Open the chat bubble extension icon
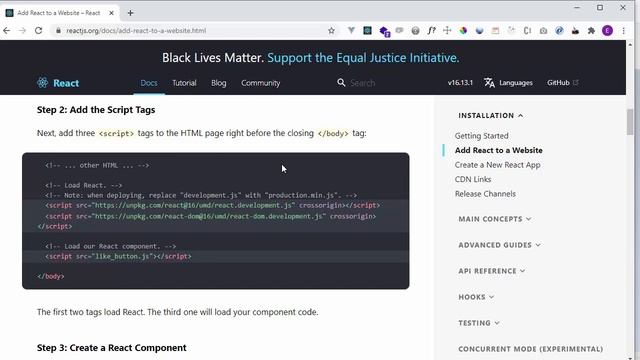640x360 pixels. tap(400, 30)
